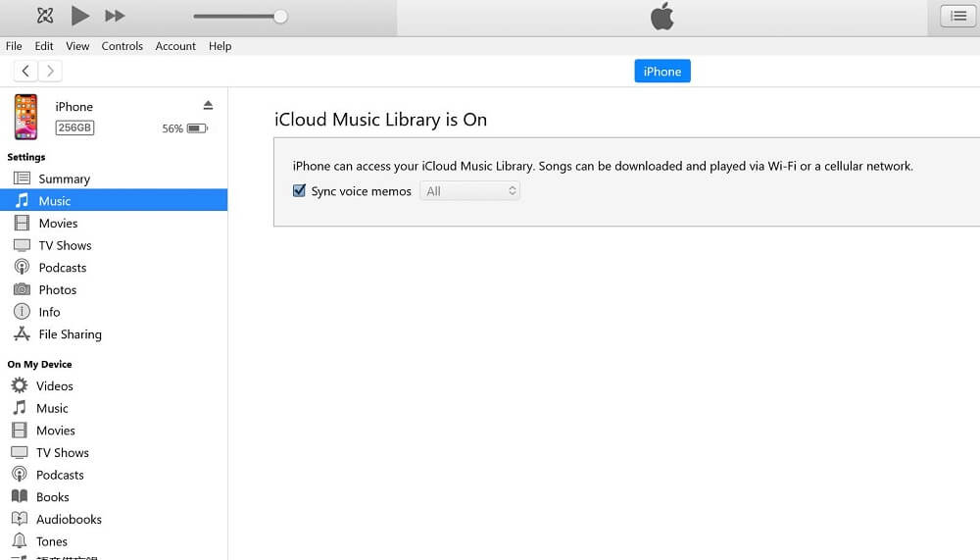Click the back navigation arrow
The width and height of the screenshot is (980, 560).
(x=25, y=71)
